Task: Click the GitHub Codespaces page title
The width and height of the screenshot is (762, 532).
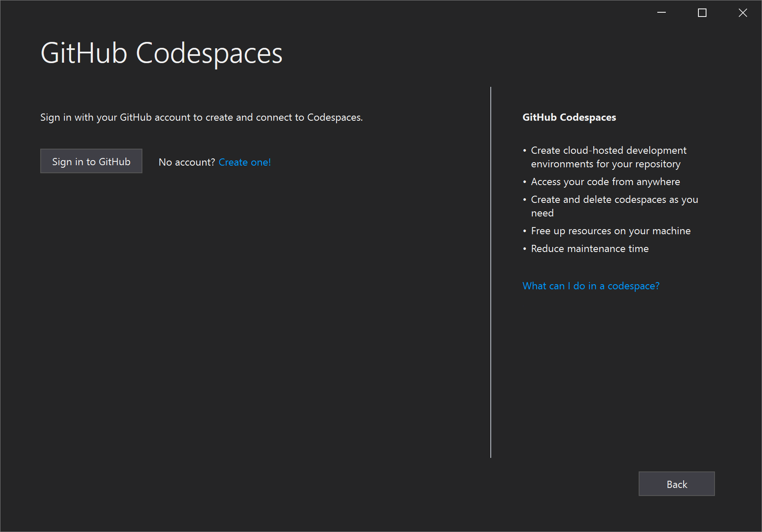Action: 161,53
